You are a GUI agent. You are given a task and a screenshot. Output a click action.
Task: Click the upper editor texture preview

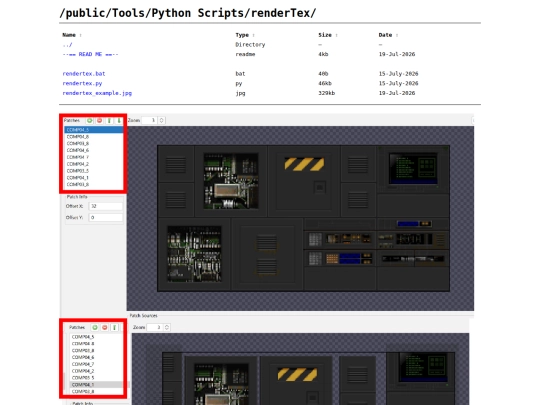pos(303,218)
